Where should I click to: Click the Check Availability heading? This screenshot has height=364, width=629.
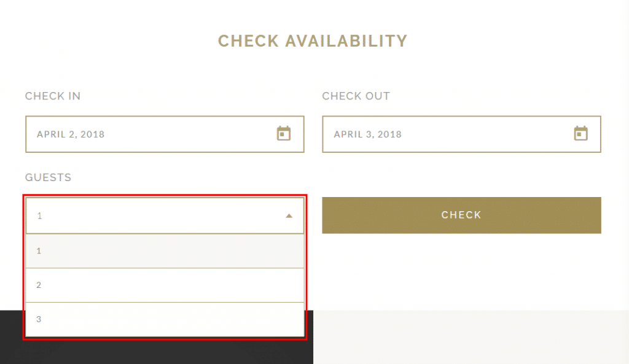[x=313, y=41]
